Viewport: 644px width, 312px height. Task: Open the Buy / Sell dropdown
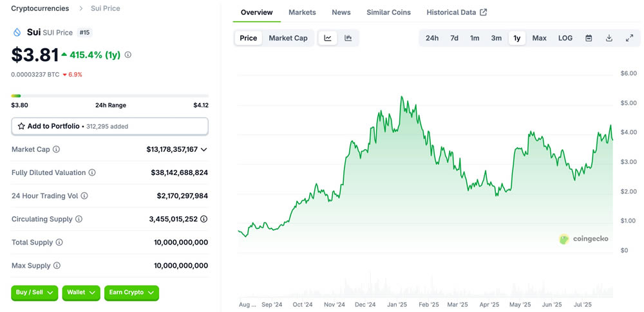coord(34,293)
